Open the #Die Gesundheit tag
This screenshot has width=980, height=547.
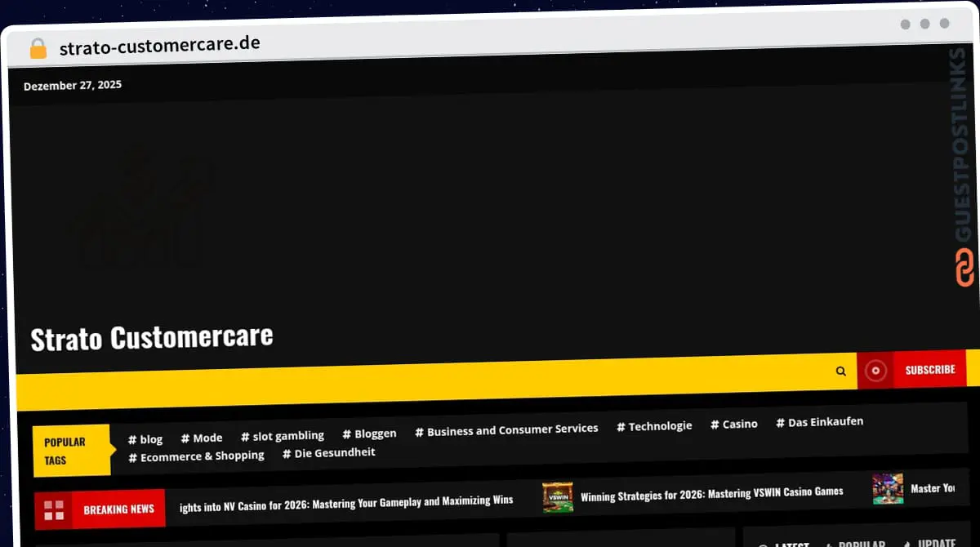coord(328,451)
